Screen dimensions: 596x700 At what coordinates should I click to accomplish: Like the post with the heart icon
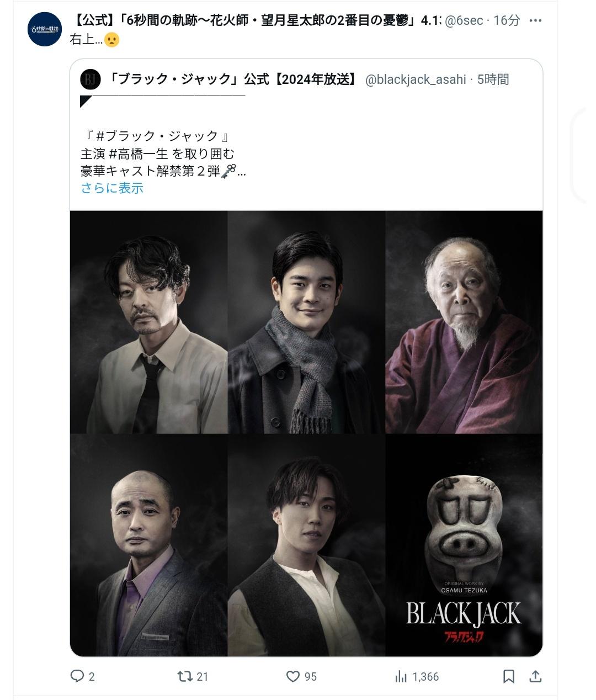pyautogui.click(x=293, y=676)
